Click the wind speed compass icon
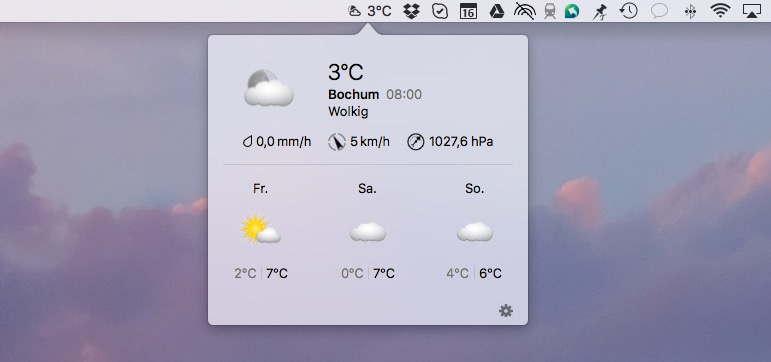The width and height of the screenshot is (771, 362). point(337,142)
